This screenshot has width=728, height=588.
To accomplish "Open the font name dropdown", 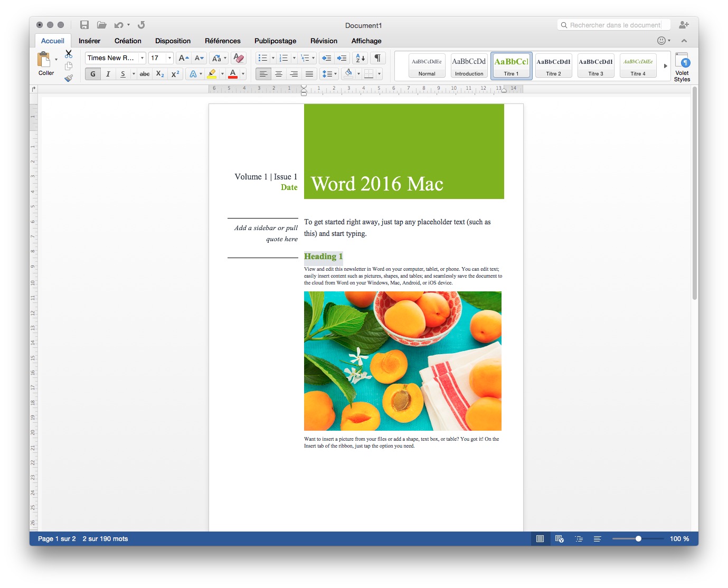I will [x=142, y=58].
